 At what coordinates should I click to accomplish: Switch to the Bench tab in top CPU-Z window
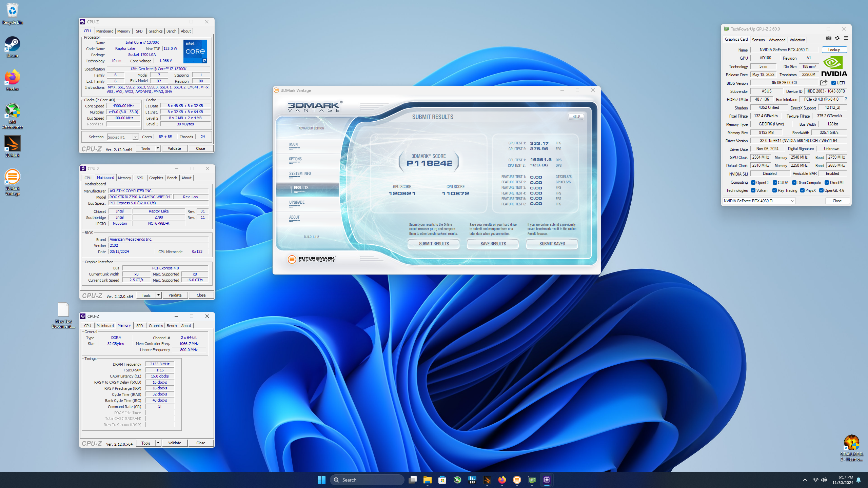(171, 31)
